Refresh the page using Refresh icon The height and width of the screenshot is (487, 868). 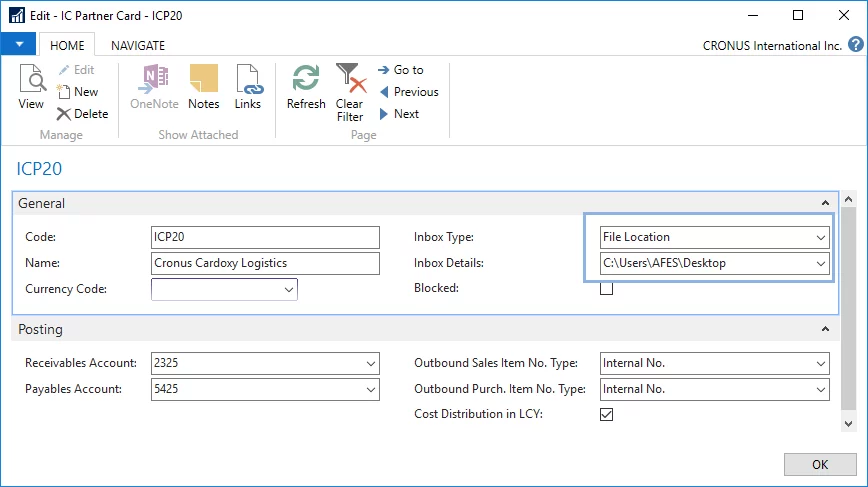[x=306, y=86]
